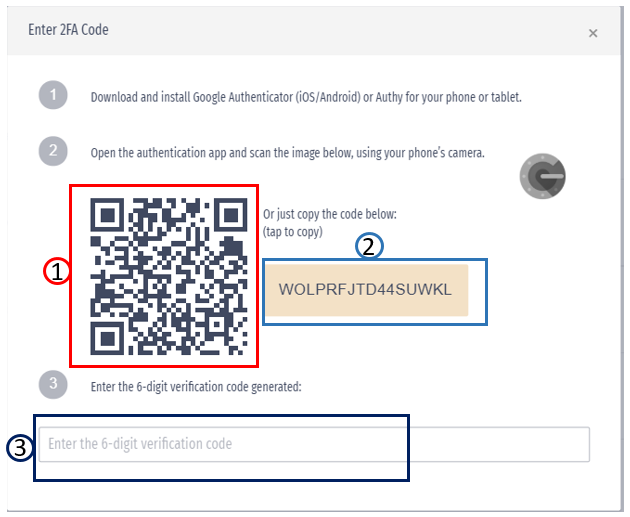Click the "(tap to copy)" hint text

(292, 232)
